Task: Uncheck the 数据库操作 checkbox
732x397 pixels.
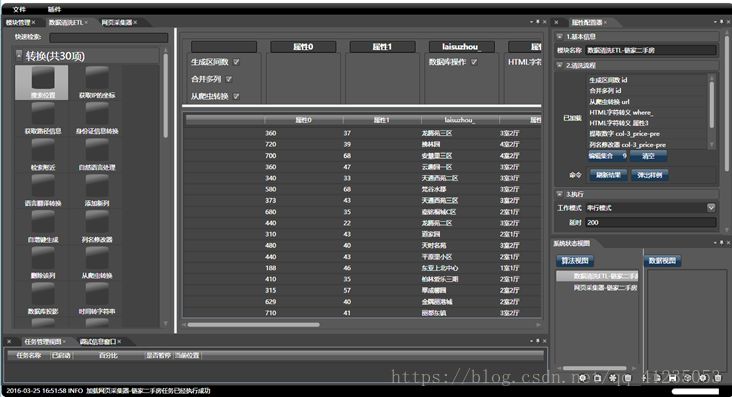Action: (474, 62)
